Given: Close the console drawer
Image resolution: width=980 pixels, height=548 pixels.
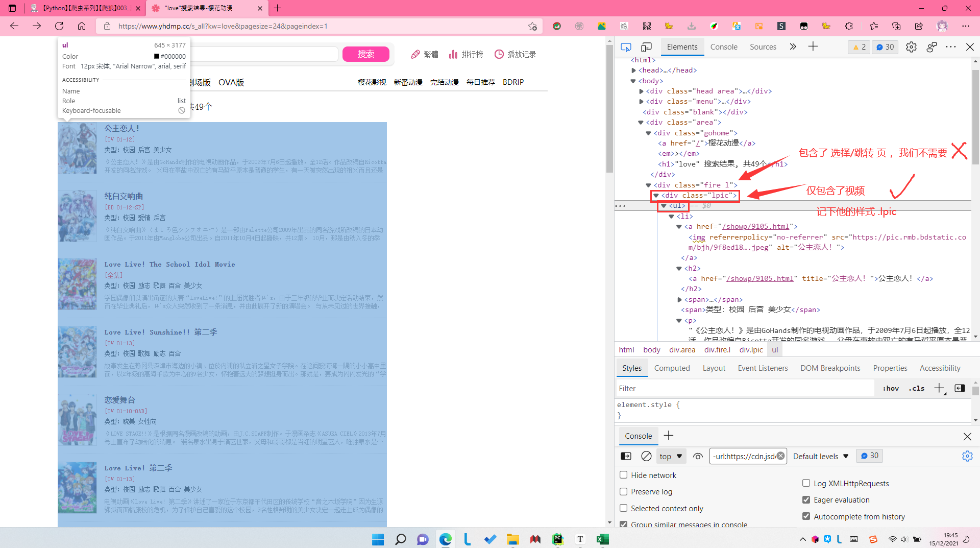Looking at the screenshot, I should coord(967,436).
